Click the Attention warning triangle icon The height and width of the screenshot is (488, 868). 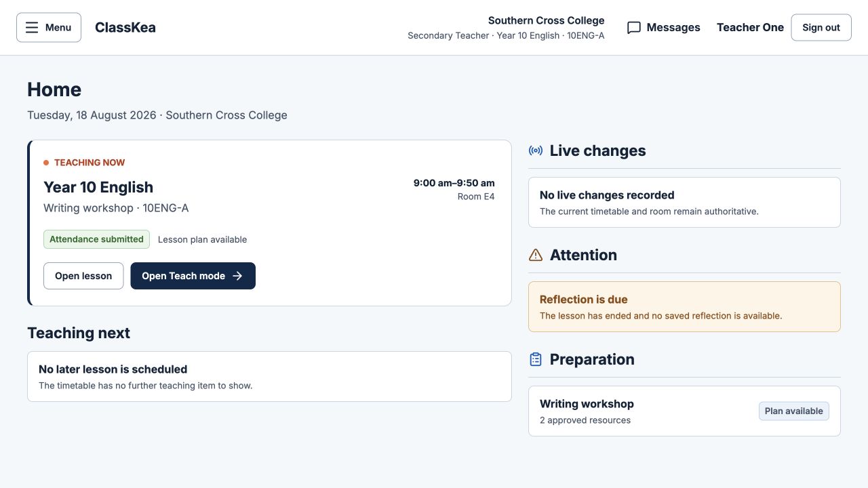pyautogui.click(x=536, y=255)
